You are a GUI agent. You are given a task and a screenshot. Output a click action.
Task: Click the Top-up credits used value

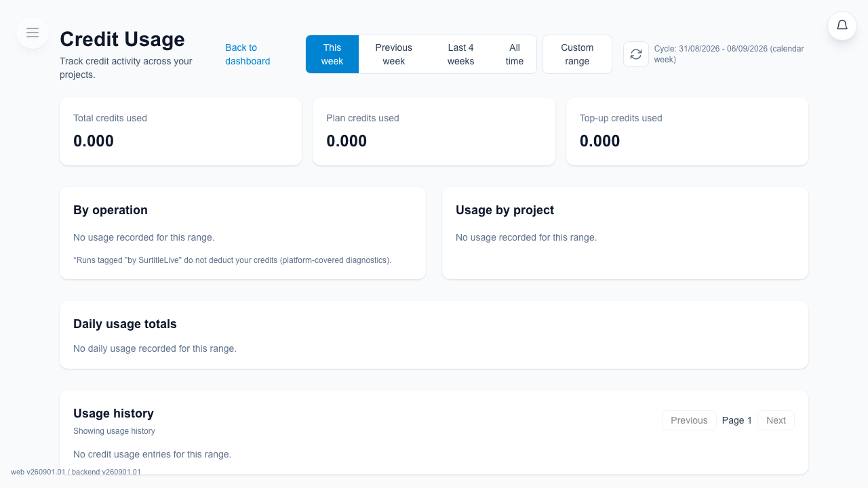[x=599, y=141]
